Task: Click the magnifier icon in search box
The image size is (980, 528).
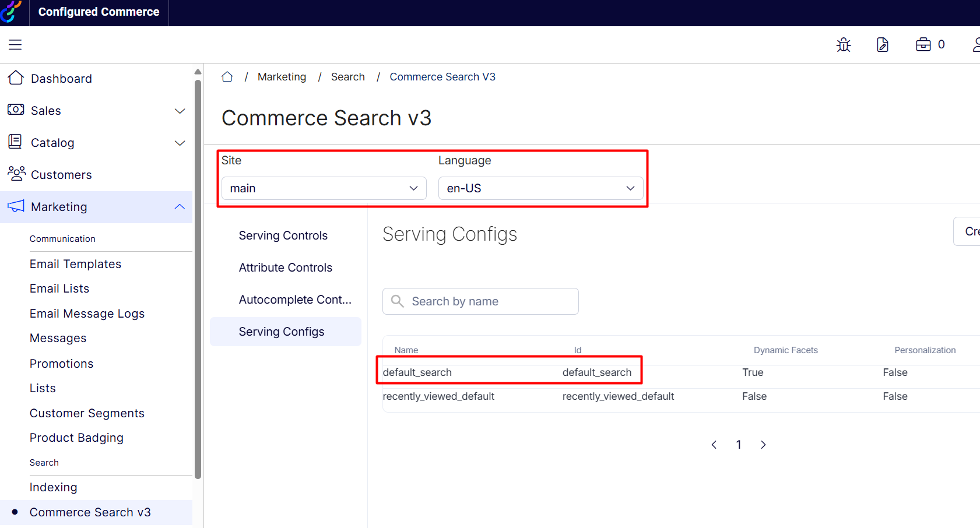Action: click(x=398, y=301)
